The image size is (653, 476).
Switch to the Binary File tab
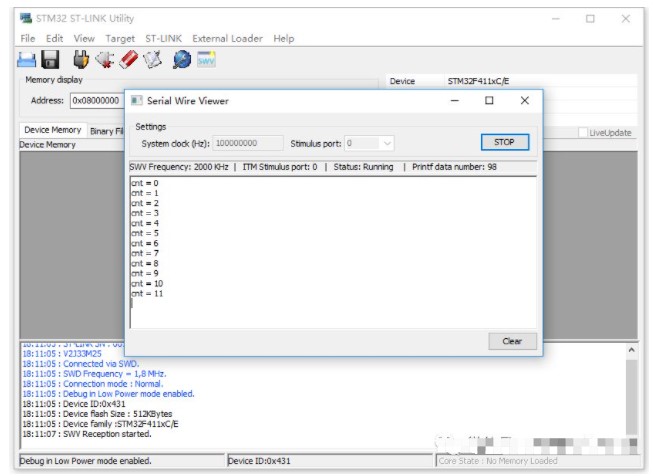pyautogui.click(x=107, y=131)
